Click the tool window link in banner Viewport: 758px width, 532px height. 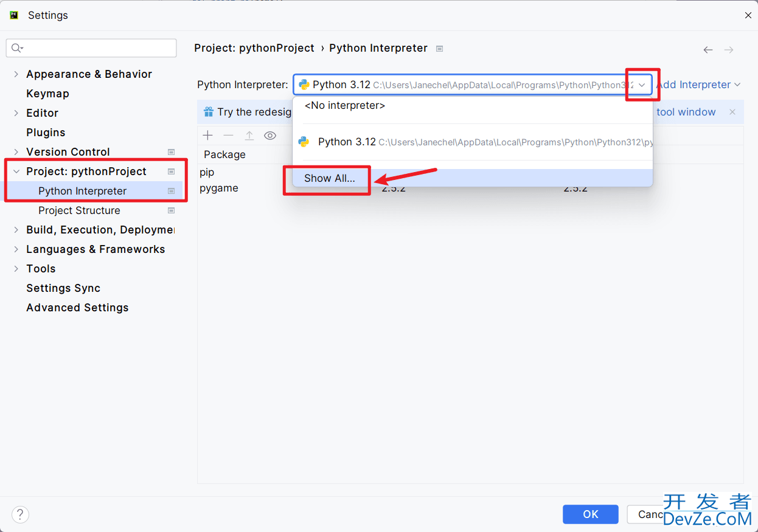[686, 112]
